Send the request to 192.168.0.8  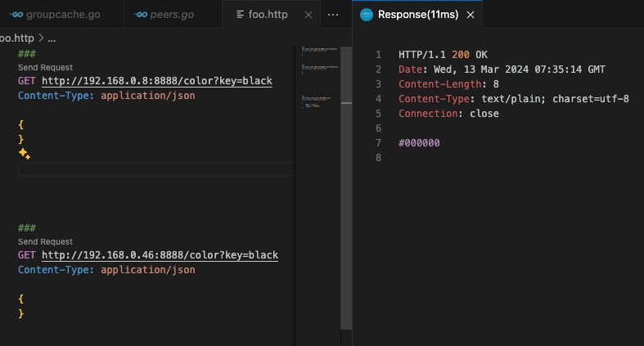[x=45, y=68]
